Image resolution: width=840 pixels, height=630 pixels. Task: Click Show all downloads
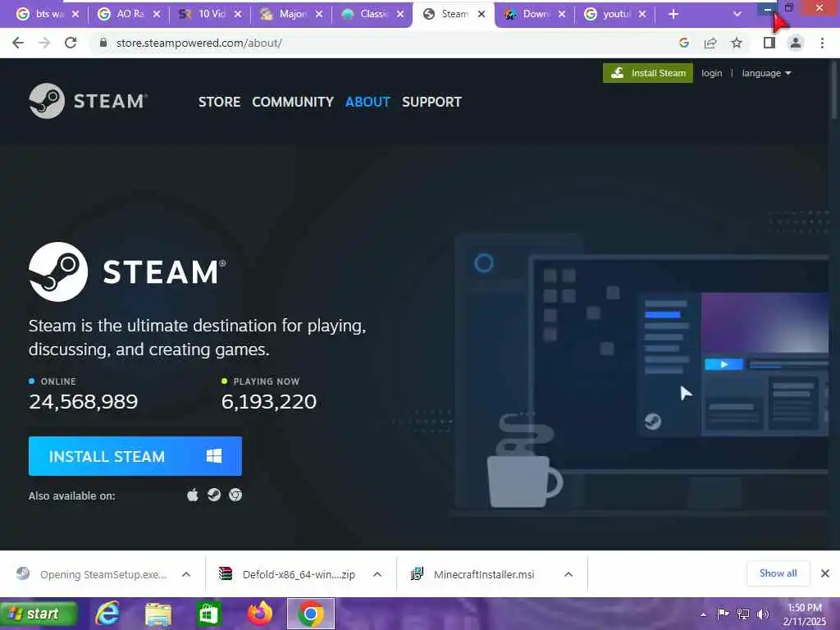(778, 573)
